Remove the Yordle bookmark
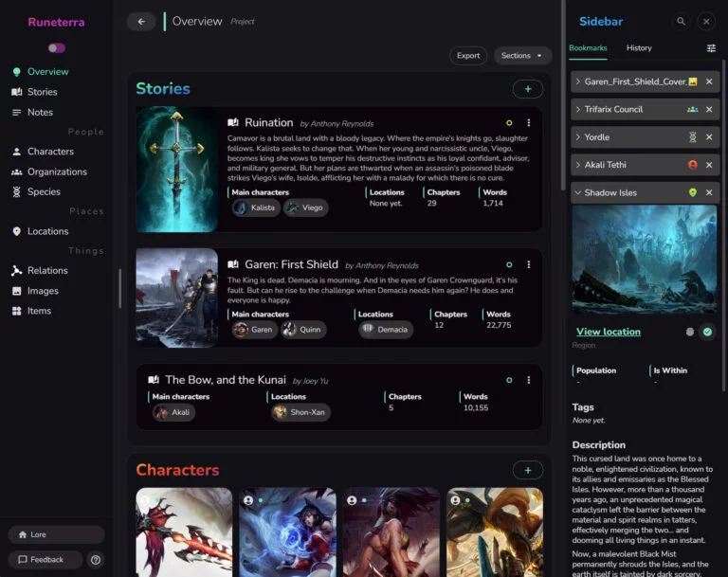This screenshot has width=728, height=577. tap(709, 137)
